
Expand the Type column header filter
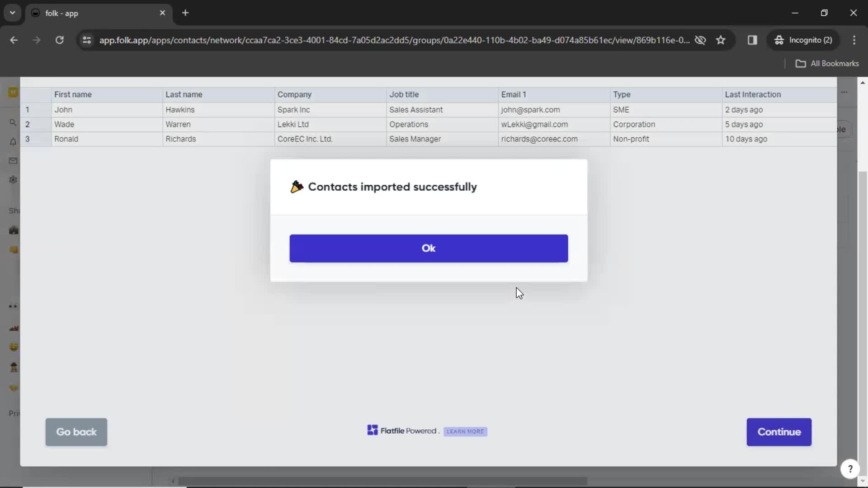(x=622, y=94)
